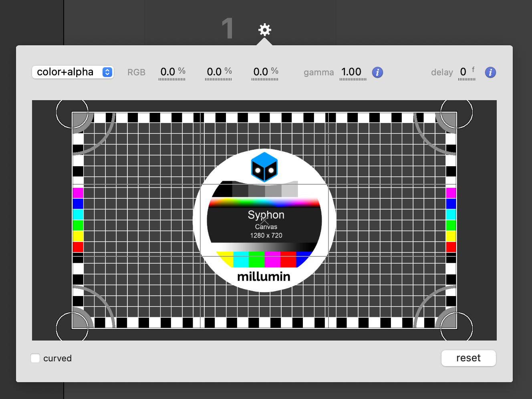
Task: Select output number 1
Action: pos(228,29)
